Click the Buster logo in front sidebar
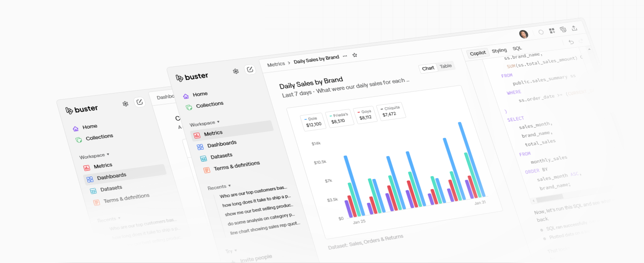 (192, 77)
